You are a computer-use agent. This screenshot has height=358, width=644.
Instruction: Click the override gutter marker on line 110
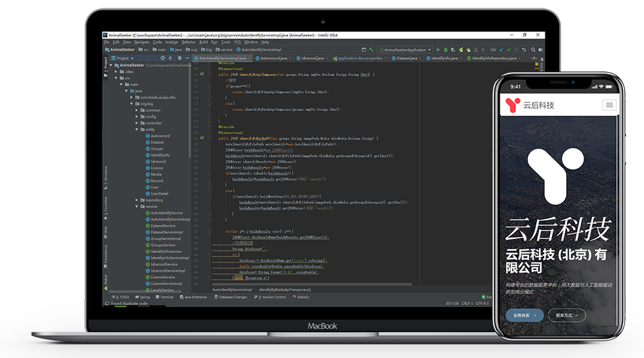pos(202,74)
